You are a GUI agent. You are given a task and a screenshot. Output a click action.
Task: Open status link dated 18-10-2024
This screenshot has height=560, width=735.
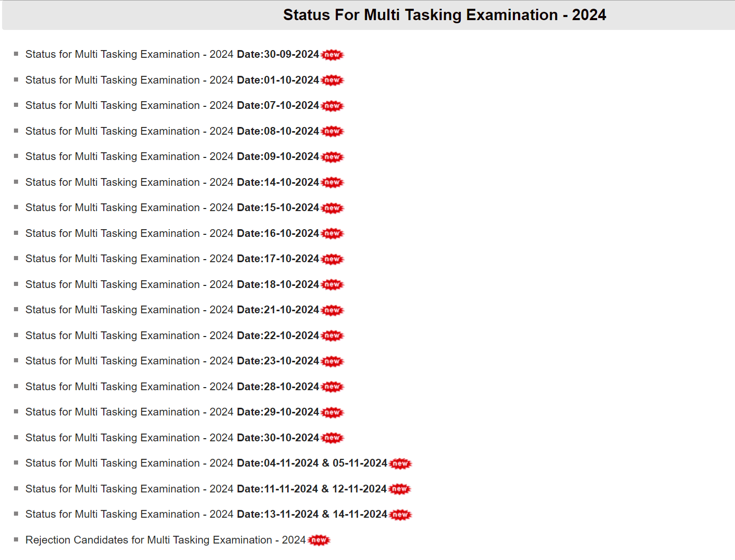click(172, 284)
